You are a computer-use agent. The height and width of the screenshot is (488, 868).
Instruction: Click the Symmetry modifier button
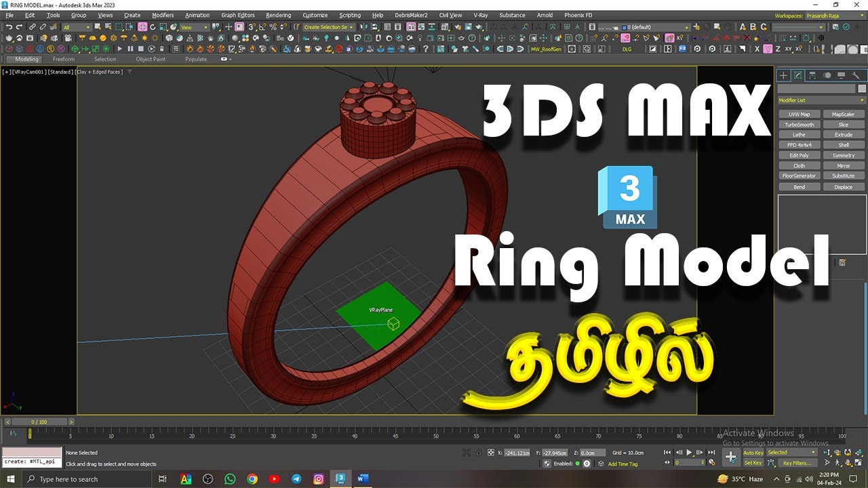pos(844,155)
